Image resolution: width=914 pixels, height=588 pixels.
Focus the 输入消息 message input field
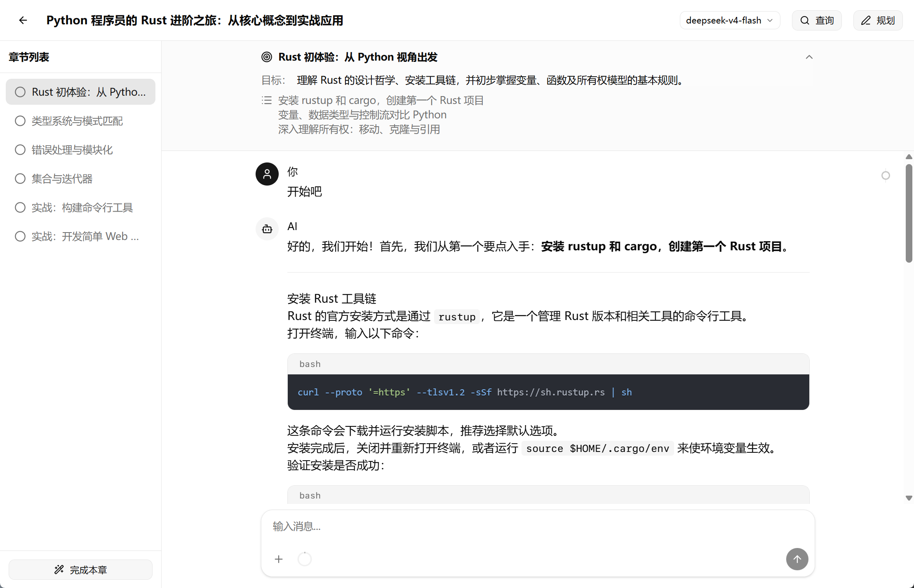coord(538,527)
